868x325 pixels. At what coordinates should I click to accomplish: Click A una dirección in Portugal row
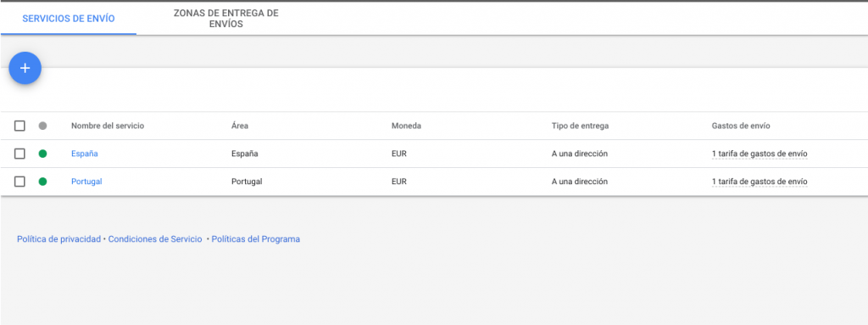click(580, 182)
